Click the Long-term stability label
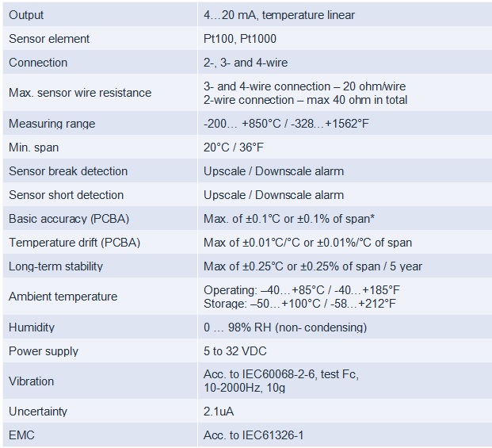The image size is (492, 448). [x=55, y=266]
